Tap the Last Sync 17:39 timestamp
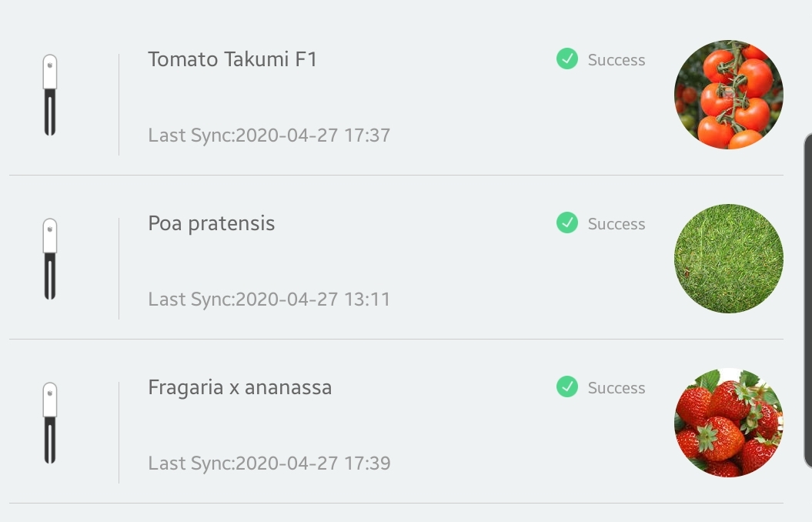The width and height of the screenshot is (812, 522). [x=269, y=463]
